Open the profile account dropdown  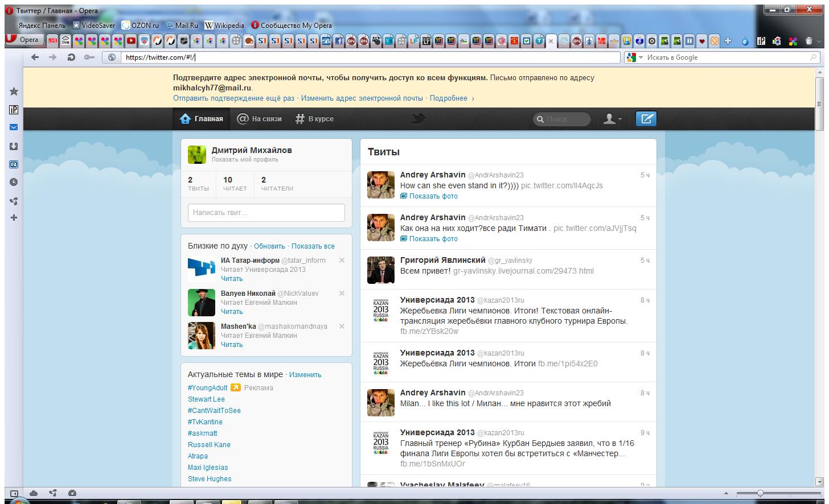[x=613, y=119]
